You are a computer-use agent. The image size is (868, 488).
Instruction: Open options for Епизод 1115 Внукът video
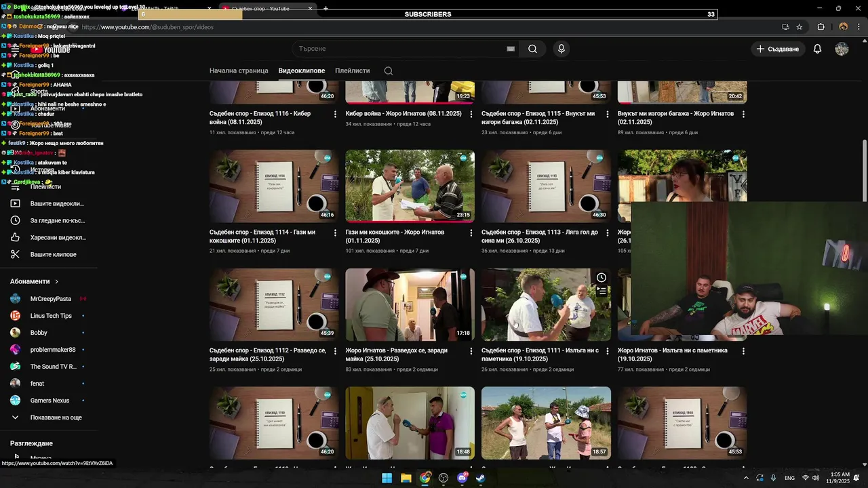(608, 115)
